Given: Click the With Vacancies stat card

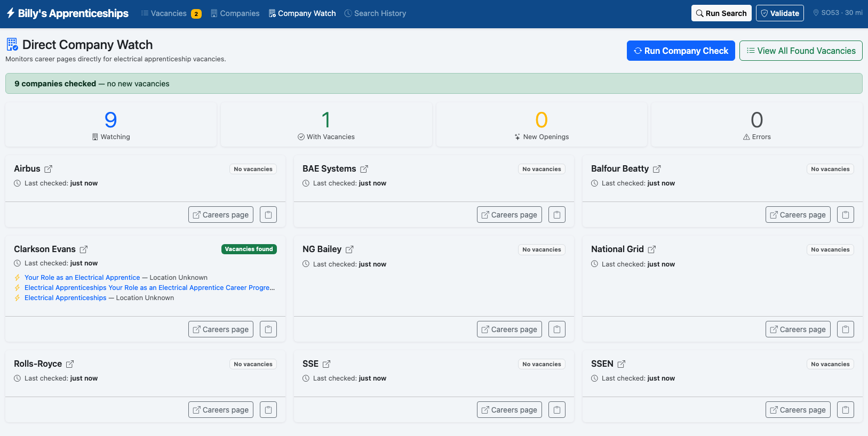Looking at the screenshot, I should pyautogui.click(x=327, y=125).
